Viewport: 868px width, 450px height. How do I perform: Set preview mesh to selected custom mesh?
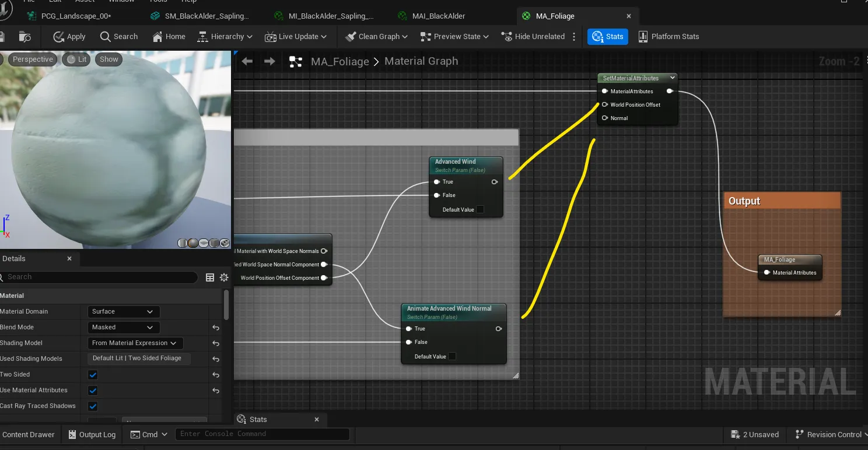tap(225, 243)
